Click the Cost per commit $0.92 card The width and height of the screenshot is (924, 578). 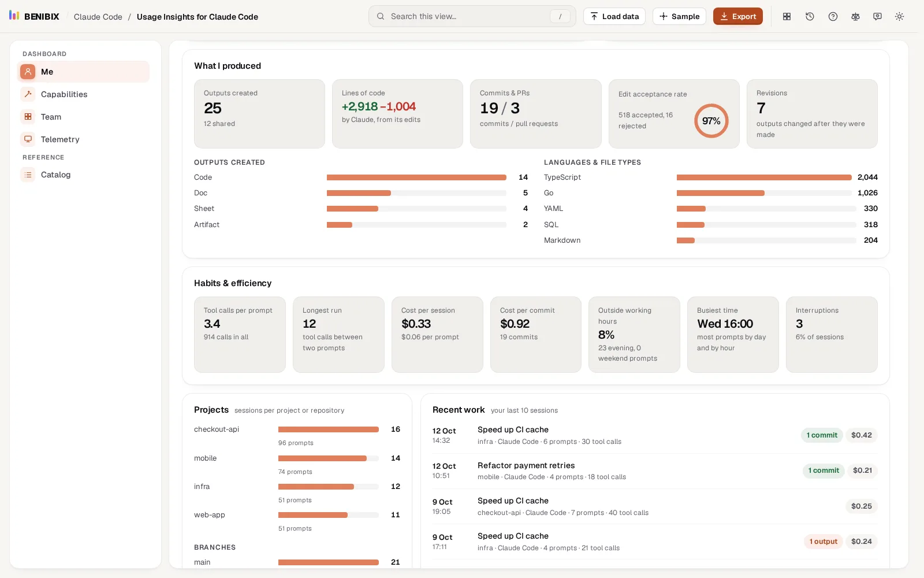[x=536, y=335]
